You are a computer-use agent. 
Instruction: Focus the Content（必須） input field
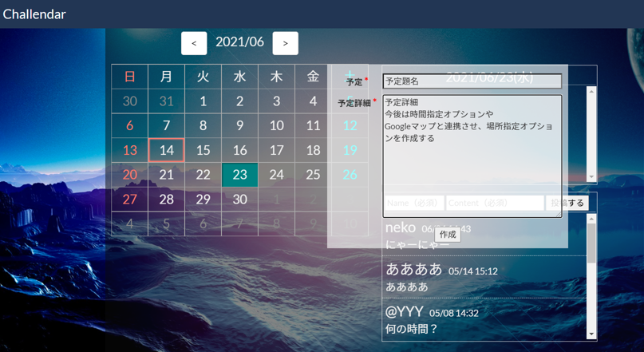pos(495,203)
